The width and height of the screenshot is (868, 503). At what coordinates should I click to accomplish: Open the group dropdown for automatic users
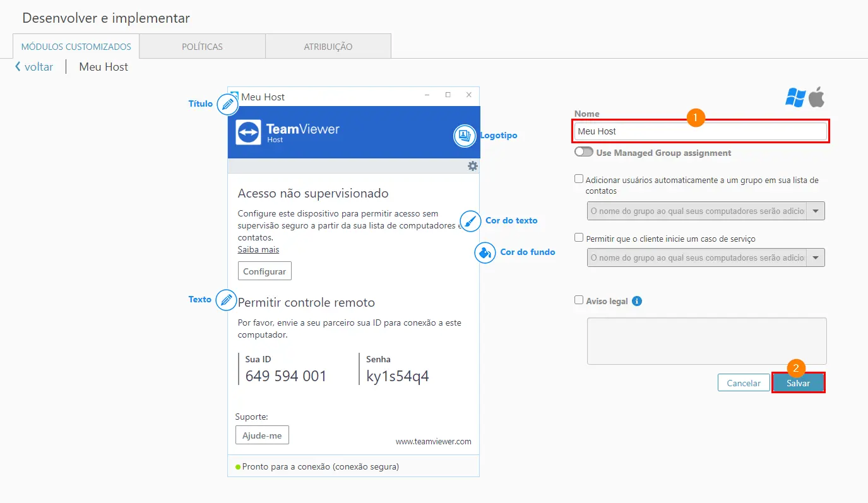(706, 211)
